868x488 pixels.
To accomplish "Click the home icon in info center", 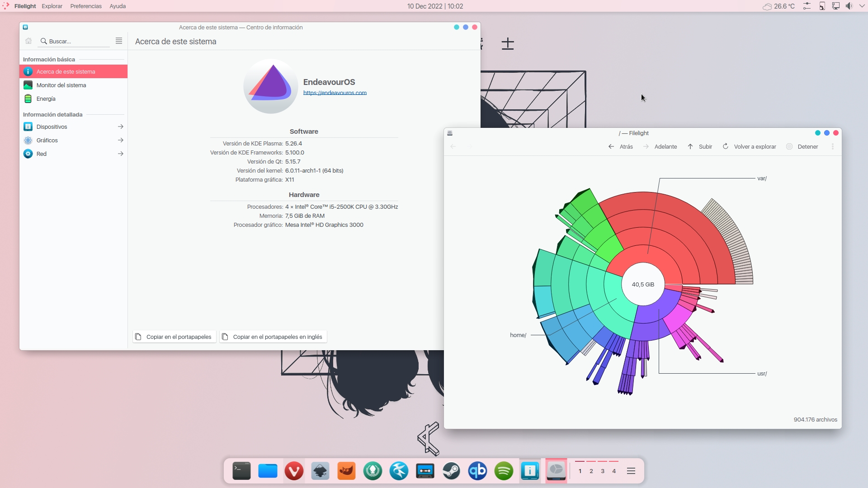I will (x=28, y=41).
